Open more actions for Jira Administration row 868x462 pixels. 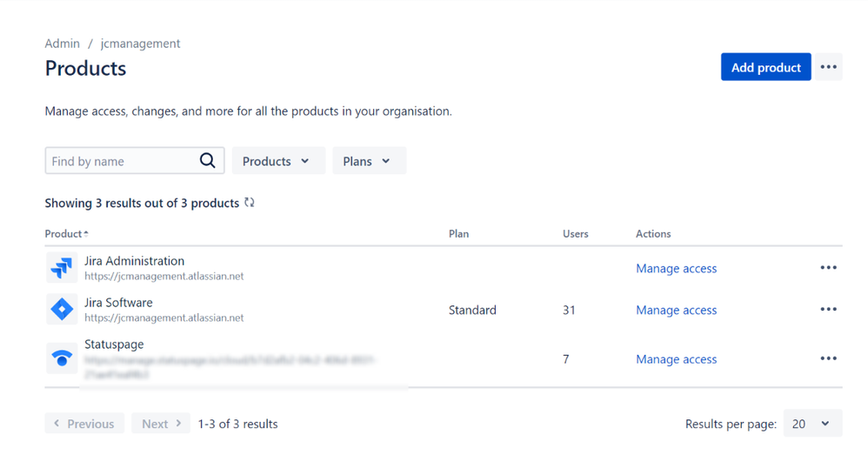tap(828, 268)
